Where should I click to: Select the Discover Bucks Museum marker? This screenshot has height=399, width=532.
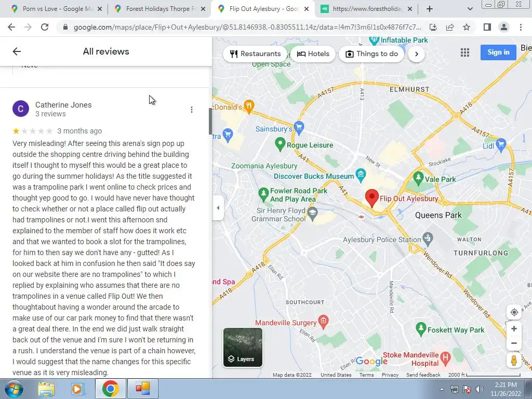361,175
